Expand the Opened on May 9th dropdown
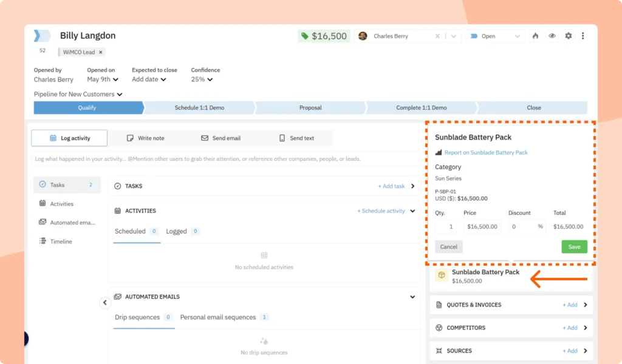The width and height of the screenshot is (622, 364). click(x=102, y=79)
